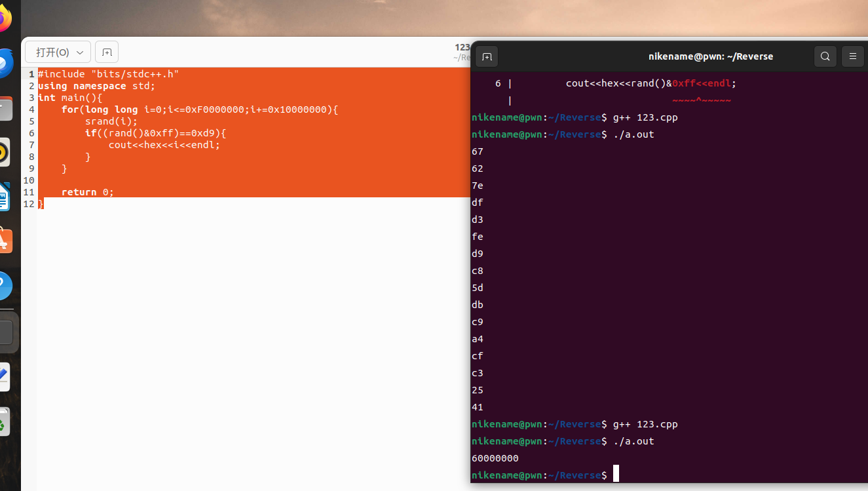Activate the terminal search magnifier
Screen dimensions: 868x491
pos(825,56)
